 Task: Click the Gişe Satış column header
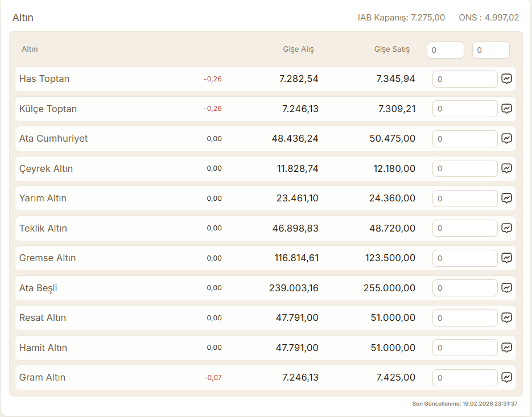(x=391, y=49)
